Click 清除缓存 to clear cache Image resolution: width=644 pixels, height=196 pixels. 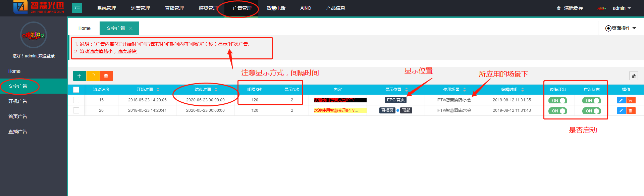tap(570, 8)
